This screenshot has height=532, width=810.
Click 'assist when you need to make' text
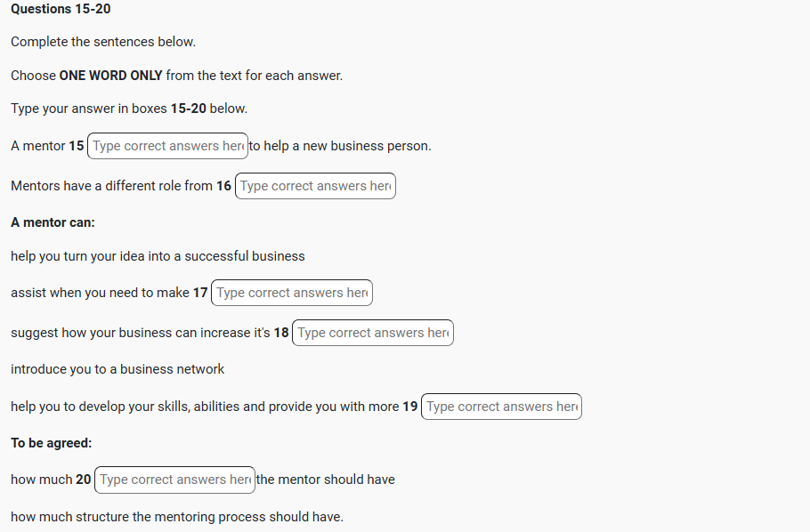point(100,293)
